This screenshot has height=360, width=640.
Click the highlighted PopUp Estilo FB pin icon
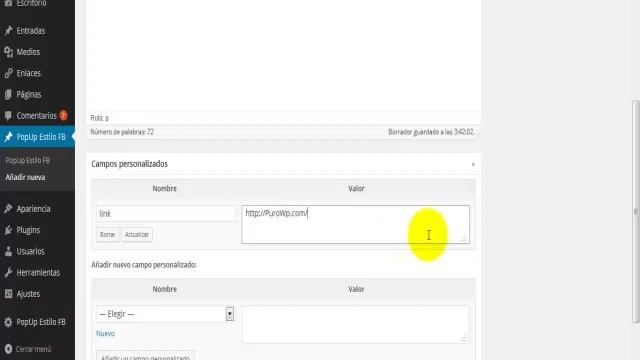click(8, 137)
